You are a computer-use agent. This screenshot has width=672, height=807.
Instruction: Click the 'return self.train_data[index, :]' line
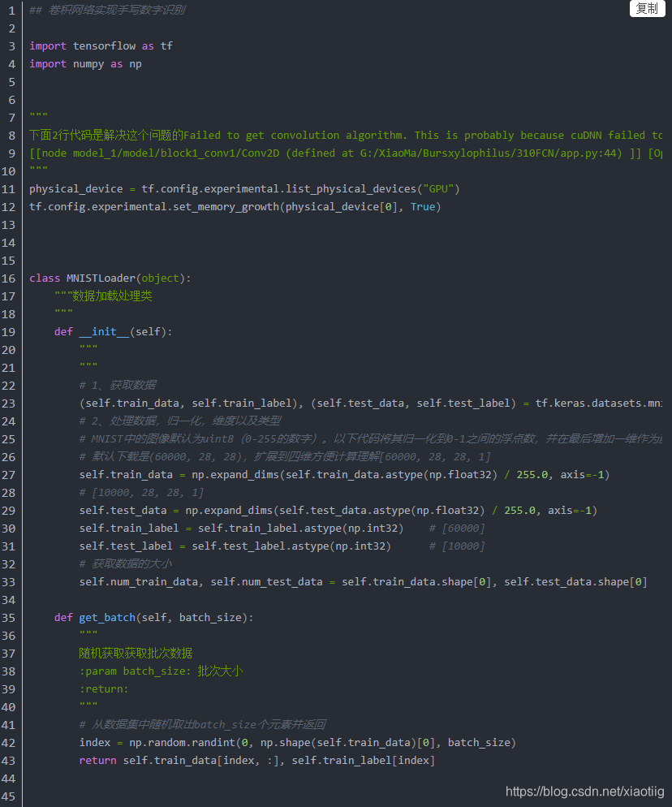[x=257, y=761]
